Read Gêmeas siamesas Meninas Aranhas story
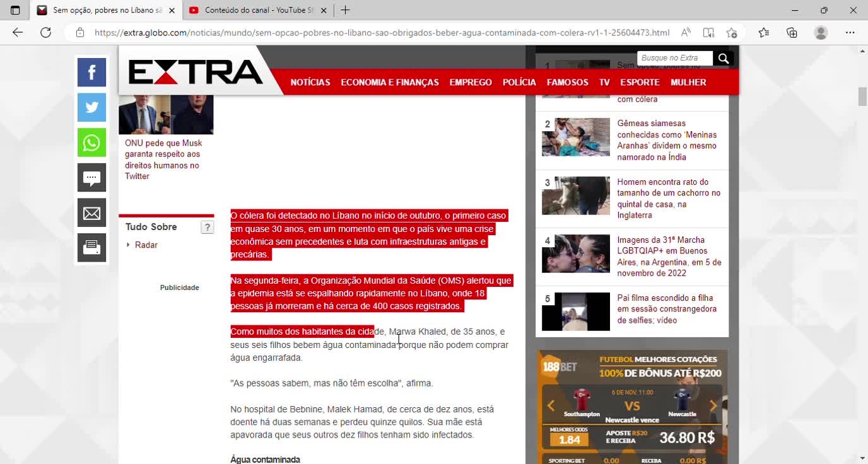Viewport: 868px width, 464px height. [x=667, y=140]
